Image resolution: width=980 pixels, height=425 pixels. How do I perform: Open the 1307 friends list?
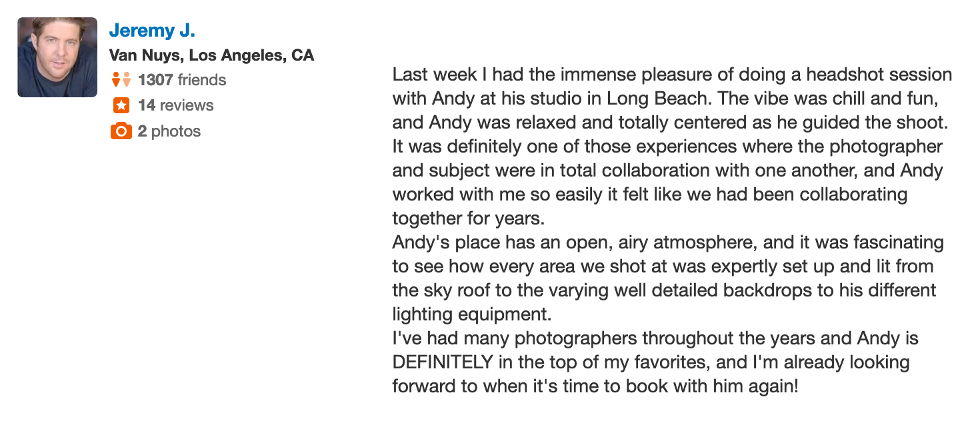pyautogui.click(x=182, y=81)
